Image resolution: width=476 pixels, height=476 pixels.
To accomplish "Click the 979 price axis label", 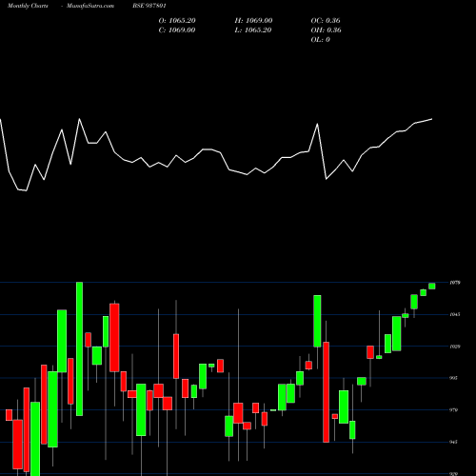I will pyautogui.click(x=454, y=410).
